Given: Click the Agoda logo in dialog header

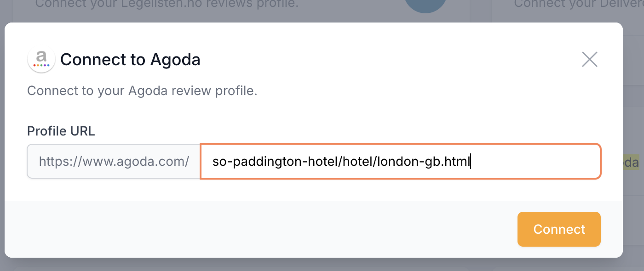Looking at the screenshot, I should [x=41, y=59].
